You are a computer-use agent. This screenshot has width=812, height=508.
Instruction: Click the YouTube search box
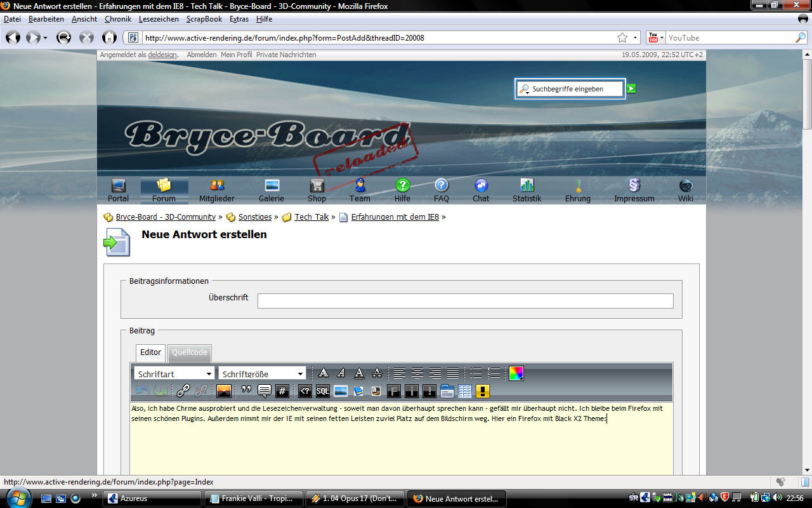(730, 37)
